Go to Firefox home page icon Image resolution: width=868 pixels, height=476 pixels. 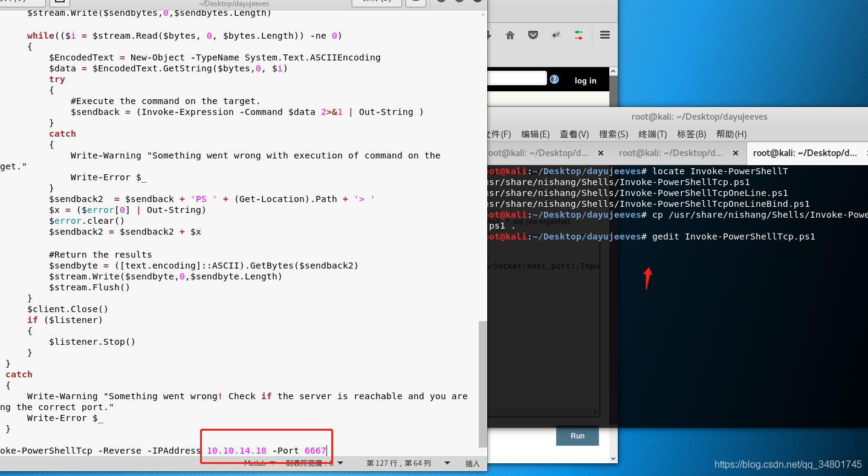[x=510, y=35]
